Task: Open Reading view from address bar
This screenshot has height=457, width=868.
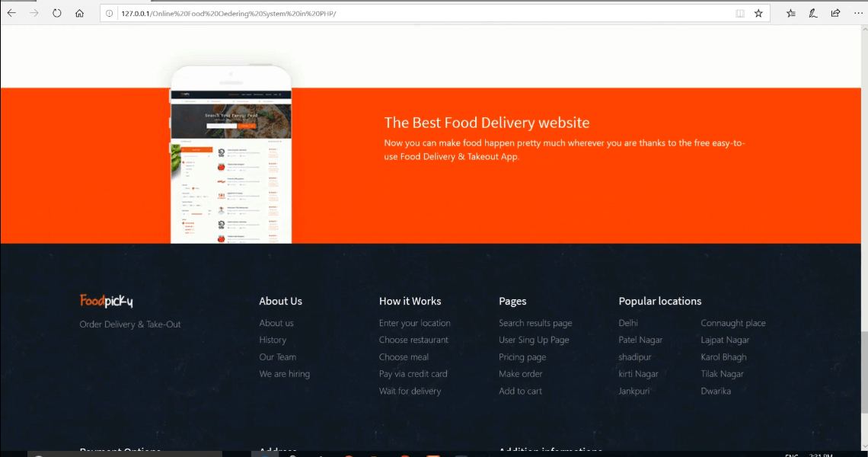Action: click(x=740, y=14)
